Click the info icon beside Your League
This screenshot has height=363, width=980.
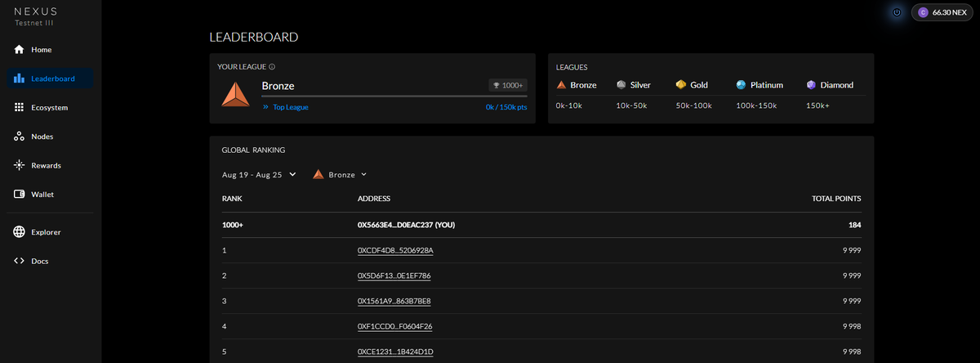[x=272, y=67]
